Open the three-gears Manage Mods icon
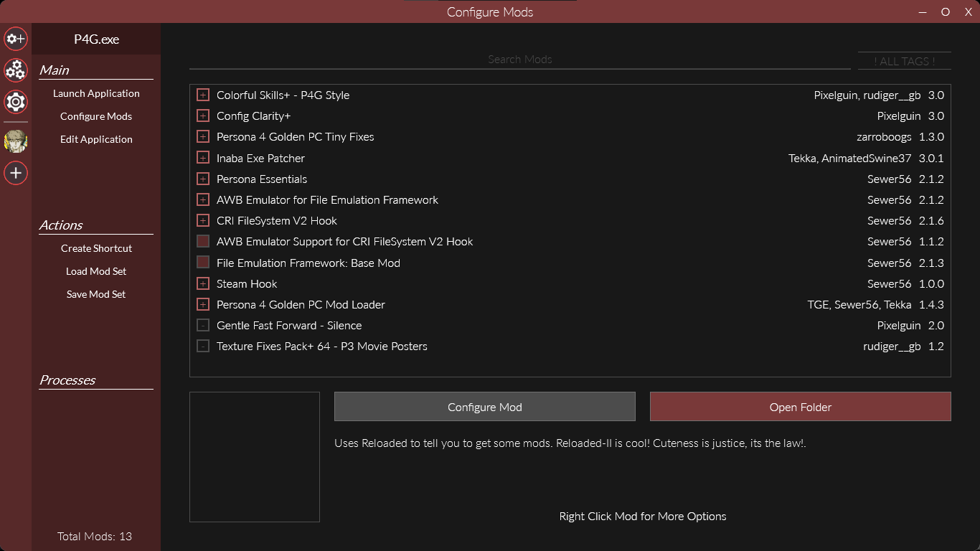 pyautogui.click(x=16, y=70)
